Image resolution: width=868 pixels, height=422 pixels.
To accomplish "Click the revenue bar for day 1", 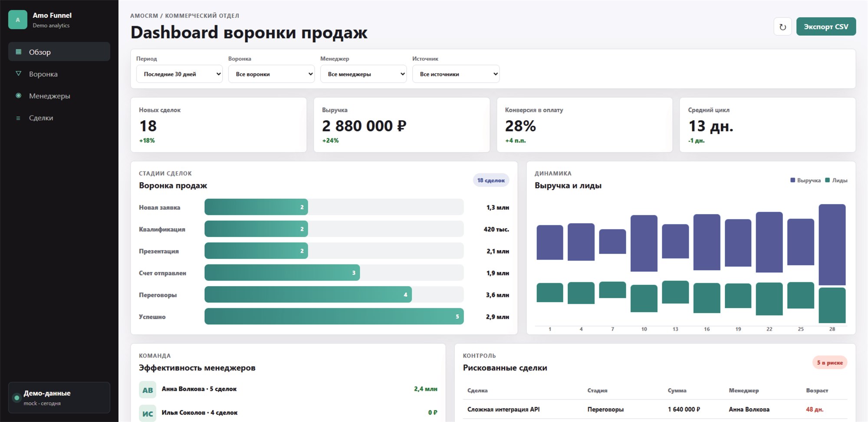I will click(x=550, y=242).
